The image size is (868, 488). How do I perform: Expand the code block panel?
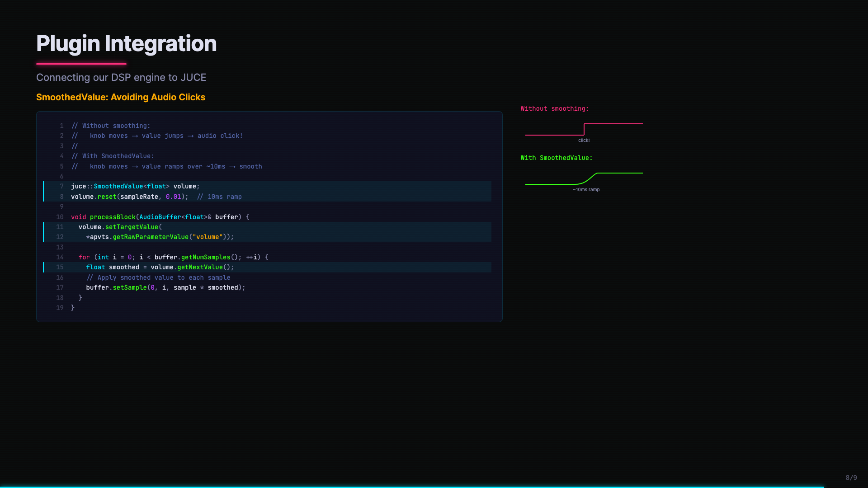269,216
